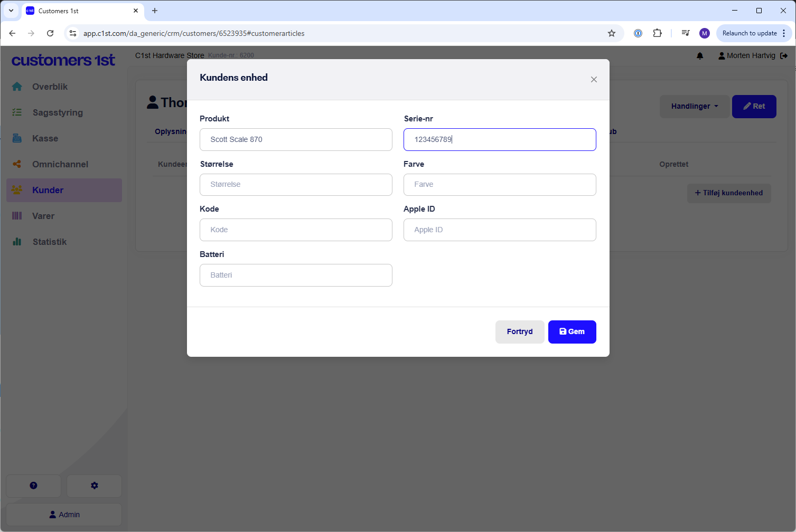
Task: Click the address bar URL
Action: coord(194,33)
